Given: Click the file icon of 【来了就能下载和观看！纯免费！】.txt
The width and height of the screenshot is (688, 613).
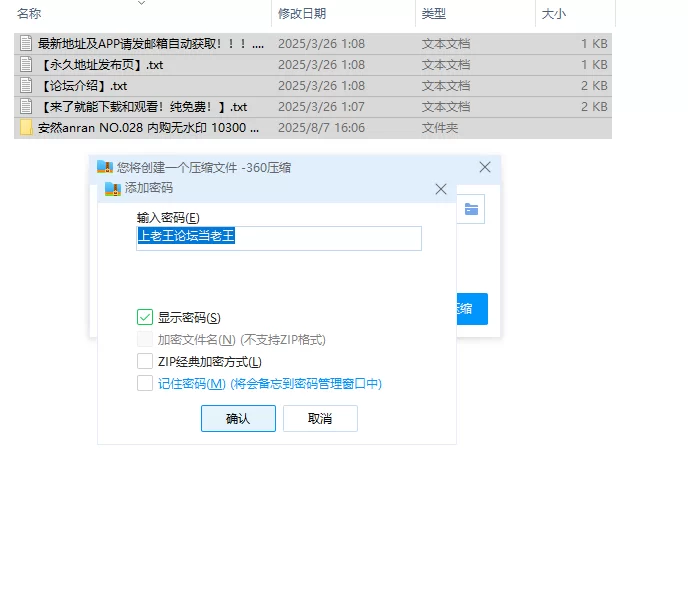Looking at the screenshot, I should pos(26,107).
